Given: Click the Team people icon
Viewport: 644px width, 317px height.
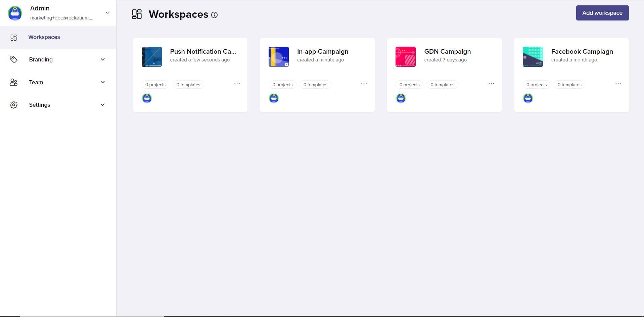Looking at the screenshot, I should (x=13, y=82).
